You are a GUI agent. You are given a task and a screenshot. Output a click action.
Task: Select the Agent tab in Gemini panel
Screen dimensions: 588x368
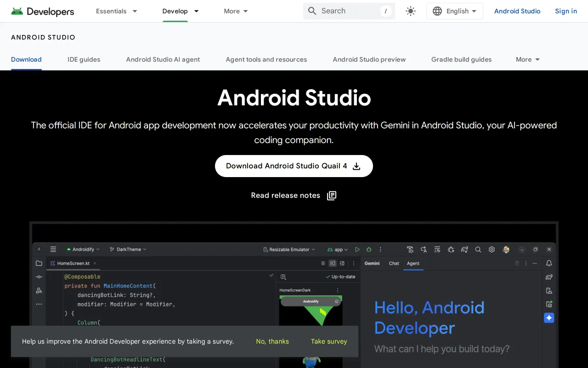point(413,263)
